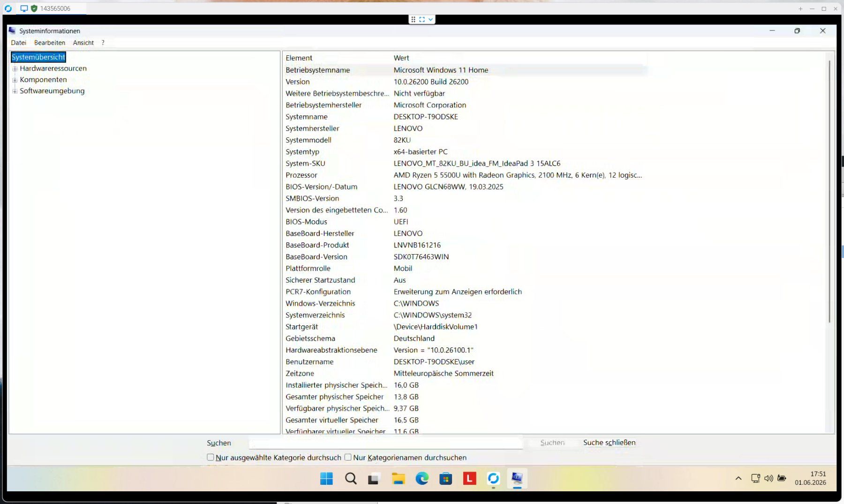Open the Bearbeiten menu
Viewport: 844px width, 504px height.
coord(50,43)
